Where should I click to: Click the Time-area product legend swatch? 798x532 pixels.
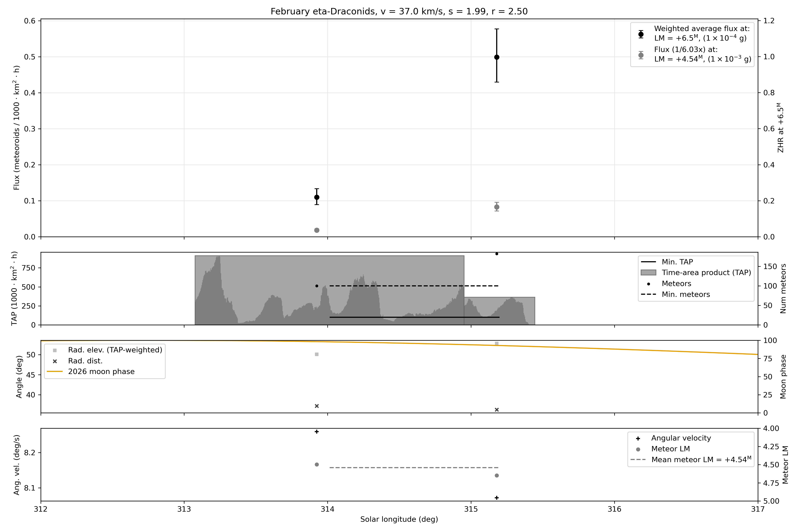click(x=648, y=273)
